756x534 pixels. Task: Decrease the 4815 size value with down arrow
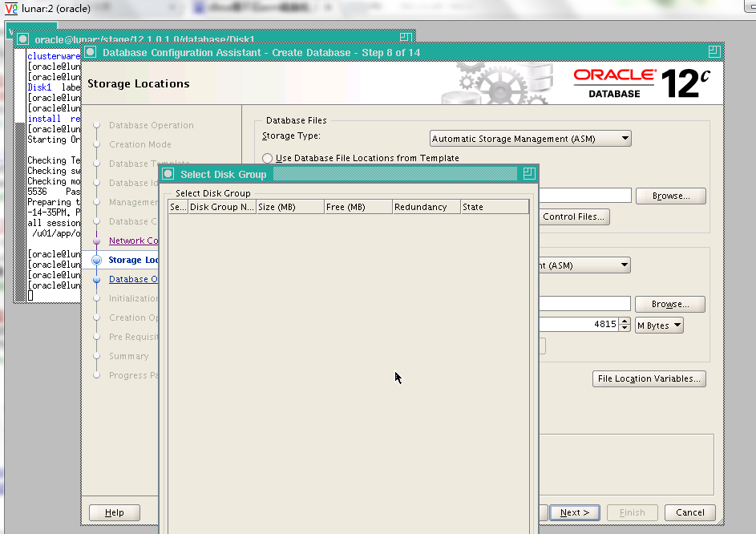(625, 328)
